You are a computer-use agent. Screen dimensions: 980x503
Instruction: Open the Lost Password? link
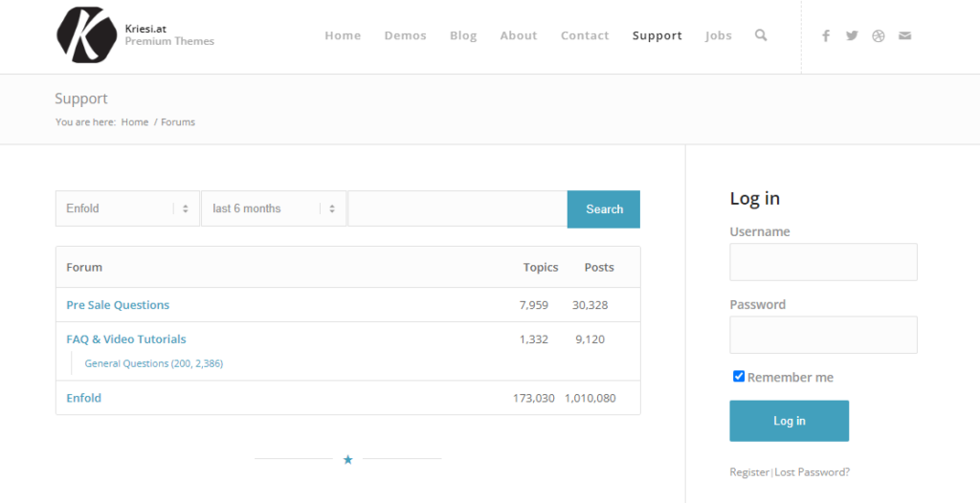(812, 472)
